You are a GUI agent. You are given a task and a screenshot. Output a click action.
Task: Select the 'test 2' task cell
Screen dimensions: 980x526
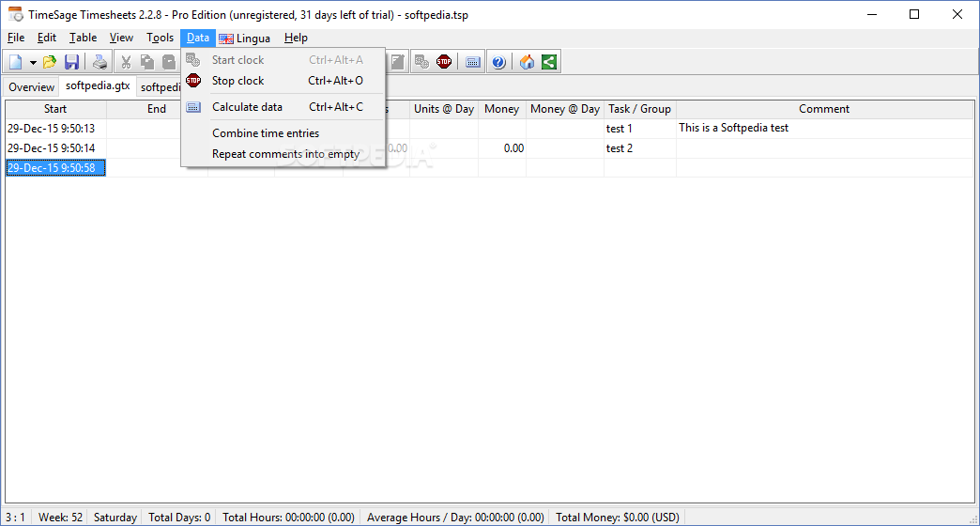(x=639, y=148)
